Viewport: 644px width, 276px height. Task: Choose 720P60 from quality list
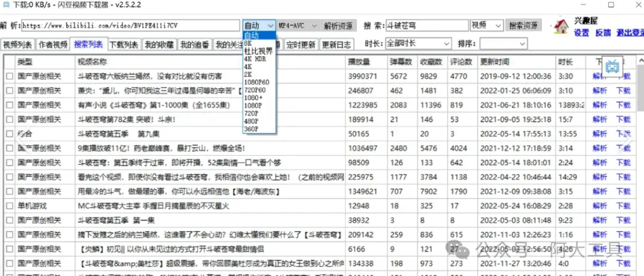tap(259, 90)
